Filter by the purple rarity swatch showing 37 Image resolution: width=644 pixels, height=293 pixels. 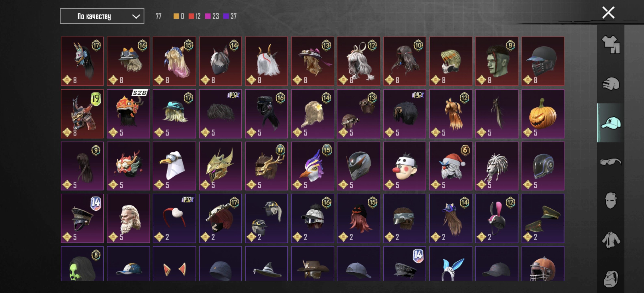click(x=226, y=16)
